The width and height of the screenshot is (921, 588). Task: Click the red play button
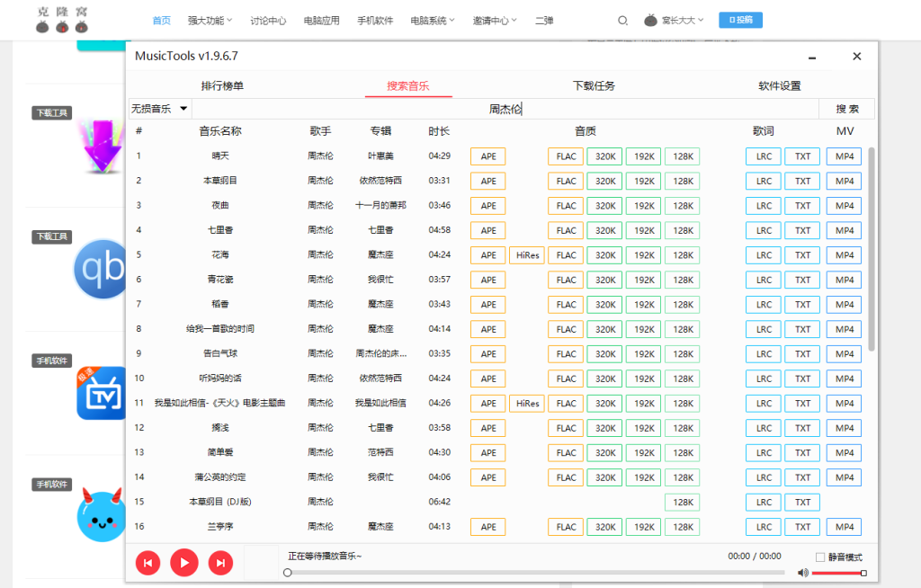coord(184,563)
